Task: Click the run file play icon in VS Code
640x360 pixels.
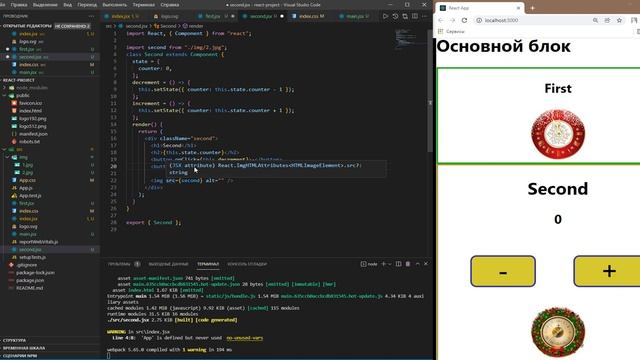Action: 385,16
